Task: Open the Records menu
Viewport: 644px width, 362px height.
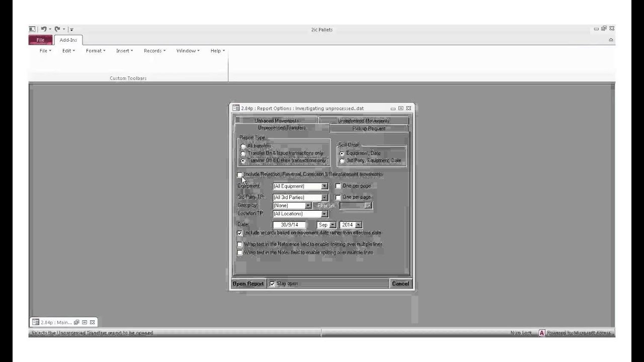Action: 154,51
